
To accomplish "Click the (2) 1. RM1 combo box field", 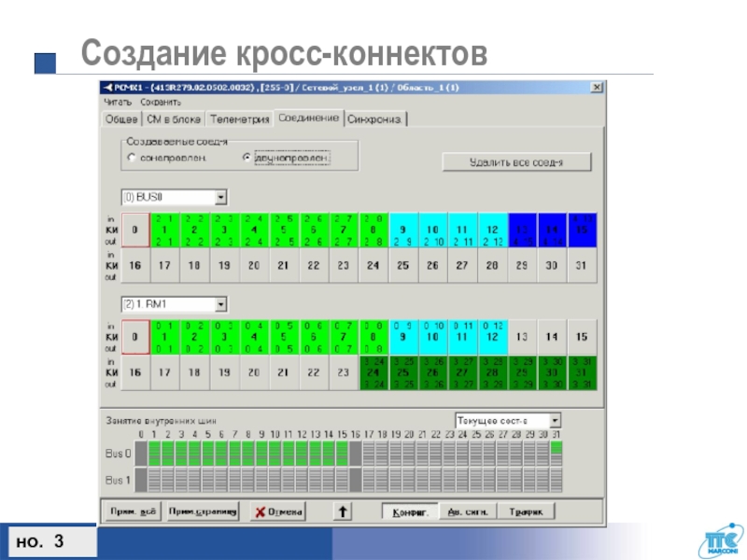I will tap(174, 304).
